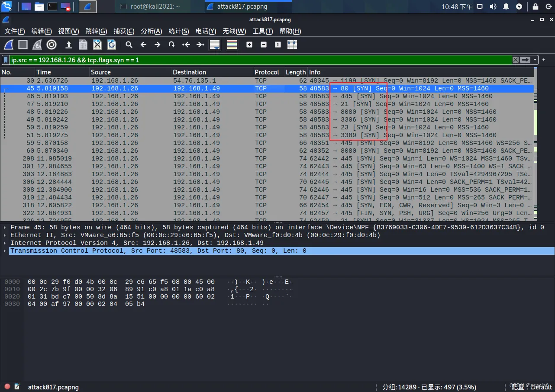Open the terminal emulator launcher in panel
This screenshot has height=392, width=555.
point(52,6)
